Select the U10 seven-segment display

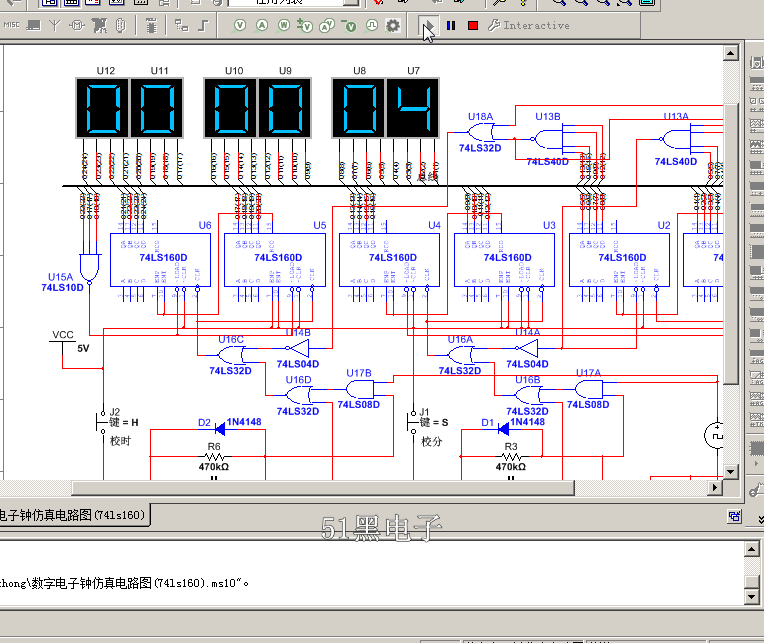click(231, 108)
